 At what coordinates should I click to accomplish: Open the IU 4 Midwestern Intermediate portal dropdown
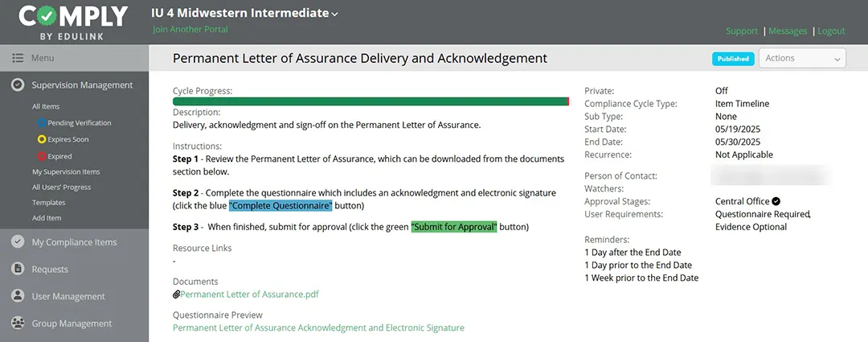(x=244, y=14)
